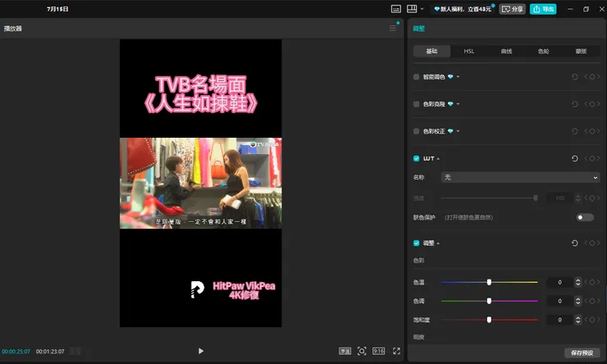This screenshot has height=364, width=607.
Task: Open the 9:16 aspect ratio selector
Action: [379, 351]
